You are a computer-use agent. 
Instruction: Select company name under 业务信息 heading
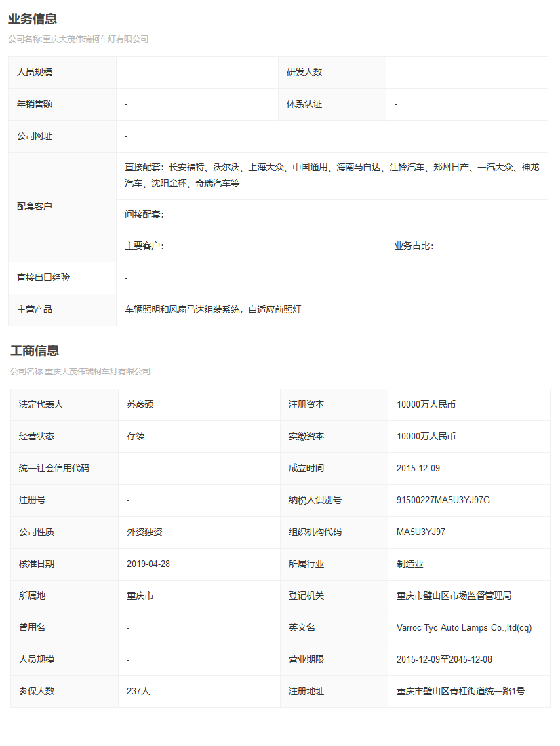point(79,39)
